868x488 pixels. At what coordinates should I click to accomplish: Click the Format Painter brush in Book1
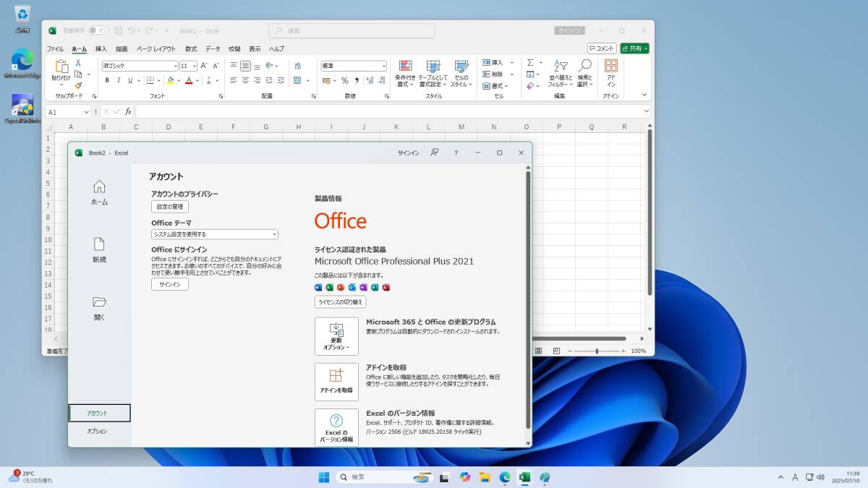click(x=78, y=85)
